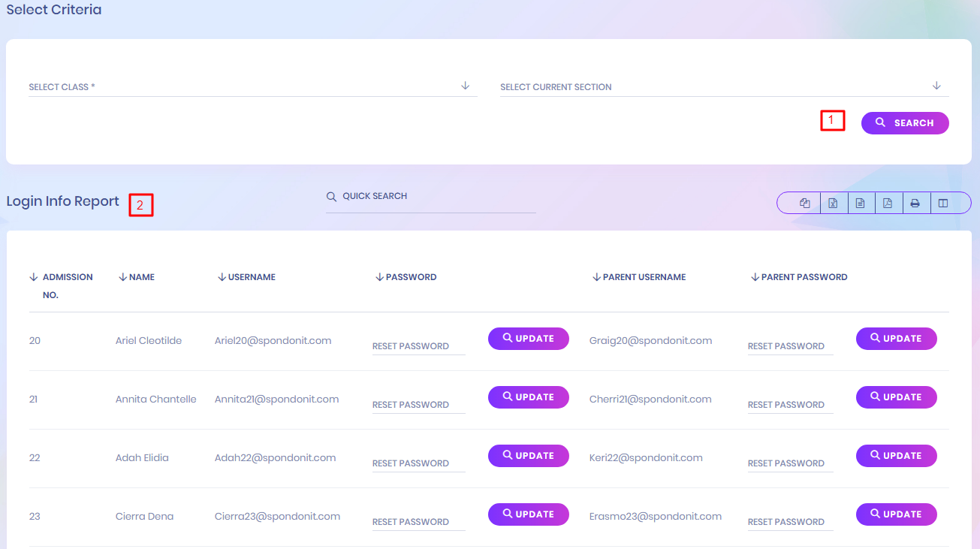Export the report to Excel
Image resolution: width=980 pixels, height=549 pixels.
point(833,203)
